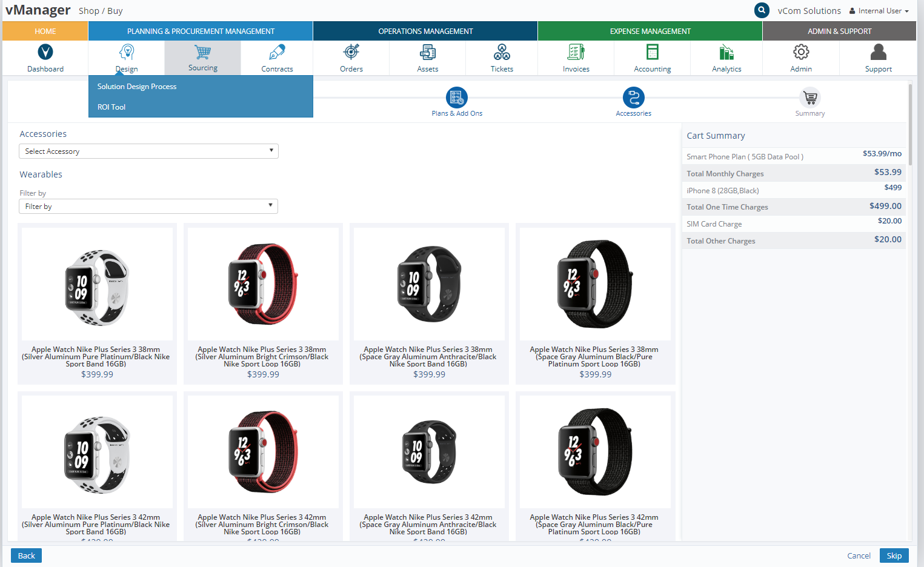Select Solution Design Process menu item
This screenshot has width=924, height=567.
(x=137, y=87)
